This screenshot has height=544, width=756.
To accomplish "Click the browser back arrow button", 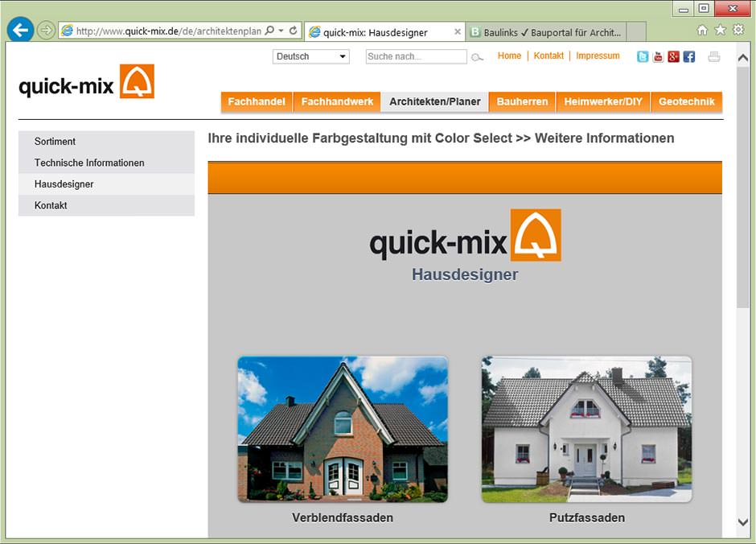I will tap(20, 31).
